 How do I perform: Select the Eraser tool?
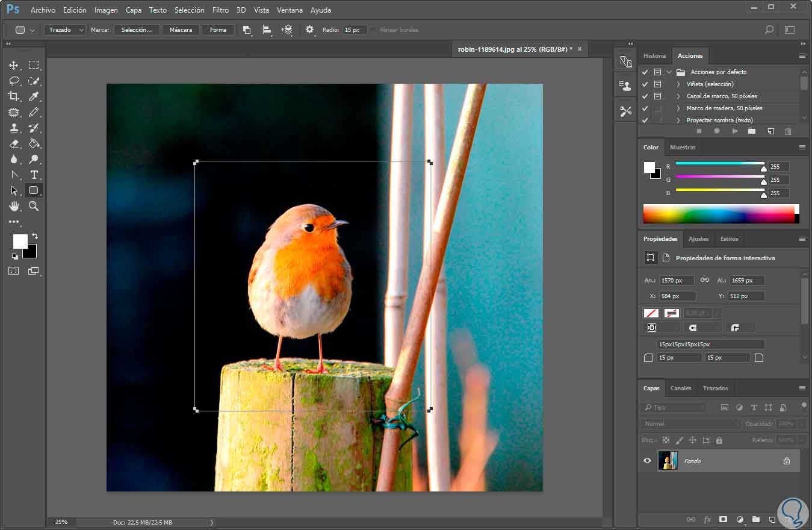[x=14, y=143]
